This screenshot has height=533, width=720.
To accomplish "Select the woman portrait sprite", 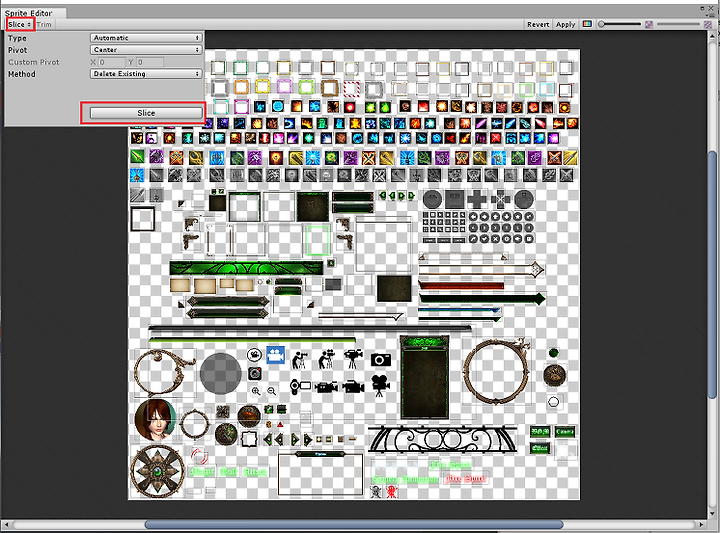I will tap(156, 419).
